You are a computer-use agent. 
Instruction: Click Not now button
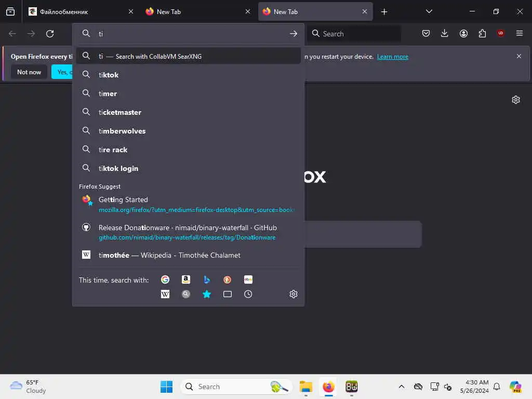click(29, 72)
